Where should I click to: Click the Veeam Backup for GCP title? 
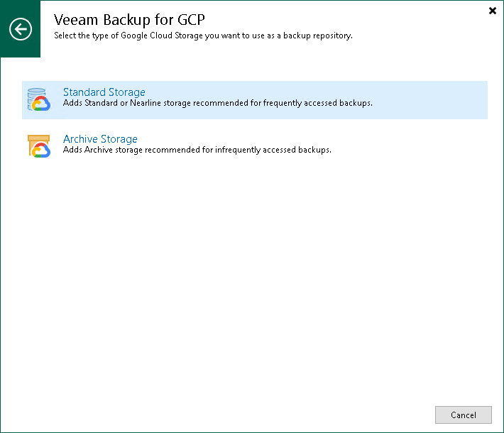tap(129, 20)
